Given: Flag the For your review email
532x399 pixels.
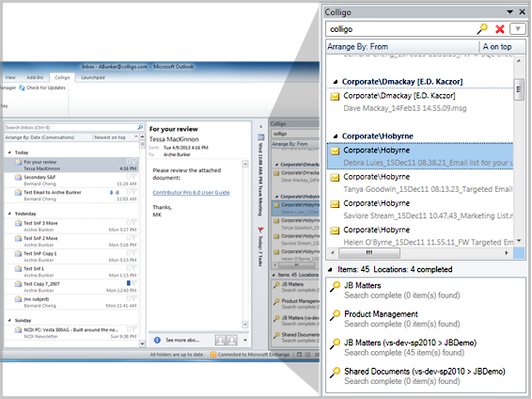Looking at the screenshot, I should 134,161.
